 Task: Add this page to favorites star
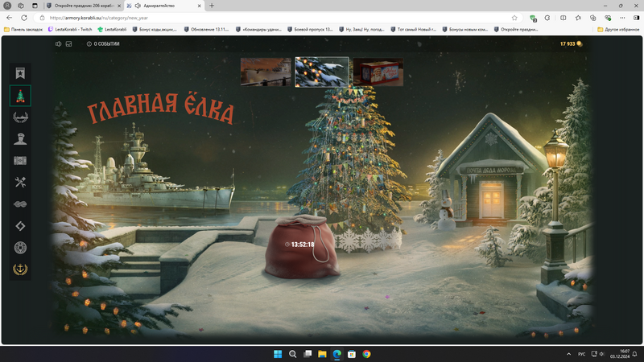tap(514, 18)
